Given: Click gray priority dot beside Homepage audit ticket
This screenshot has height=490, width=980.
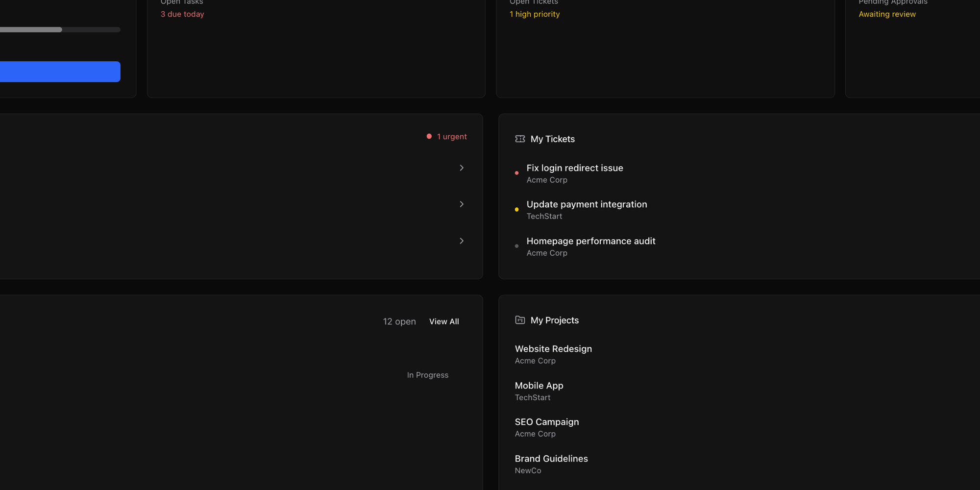Looking at the screenshot, I should [516, 246].
